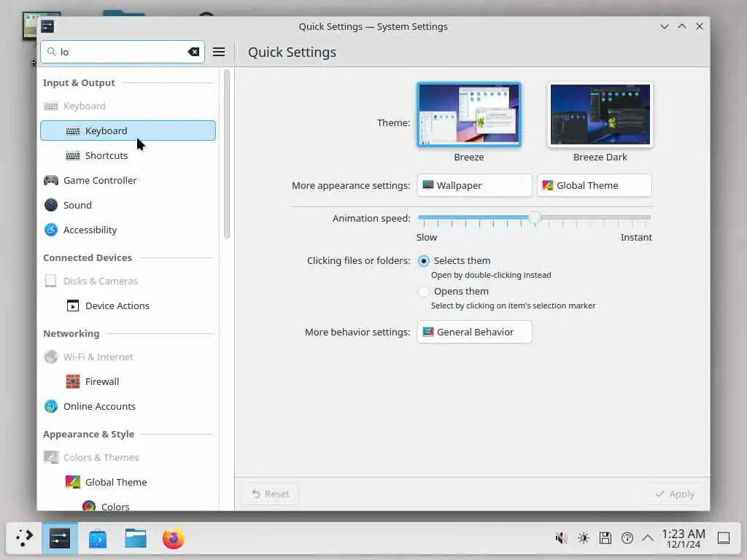747x560 pixels.
Task: Open General Behavior settings
Action: coord(474,332)
